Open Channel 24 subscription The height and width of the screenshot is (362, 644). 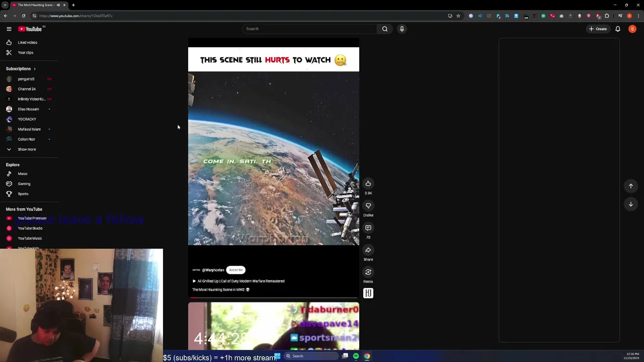coord(27,89)
